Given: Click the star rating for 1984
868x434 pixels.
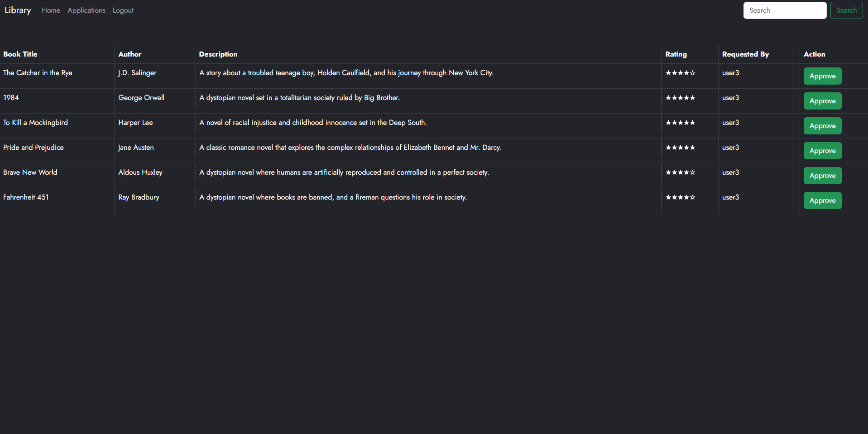Looking at the screenshot, I should pos(680,98).
